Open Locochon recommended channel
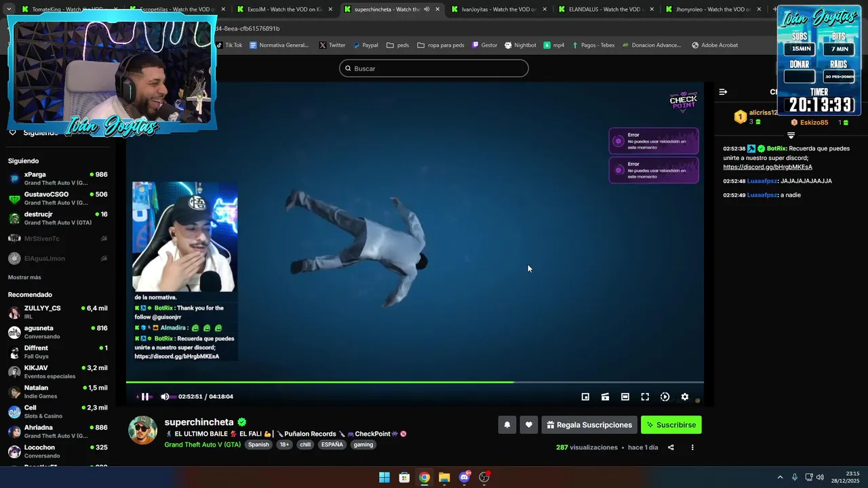This screenshot has width=868, height=488. tap(58, 451)
